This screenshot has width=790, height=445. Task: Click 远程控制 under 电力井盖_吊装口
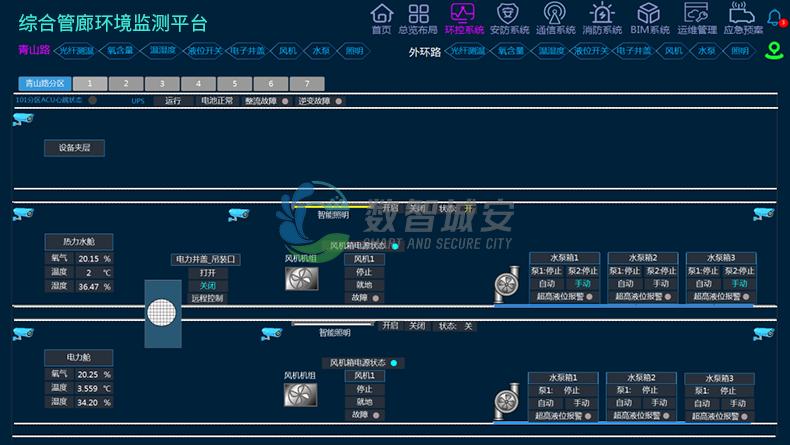click(207, 298)
